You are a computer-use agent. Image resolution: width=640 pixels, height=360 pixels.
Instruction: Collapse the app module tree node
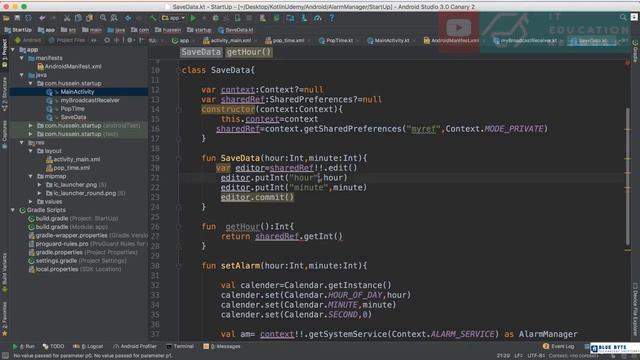coord(13,50)
